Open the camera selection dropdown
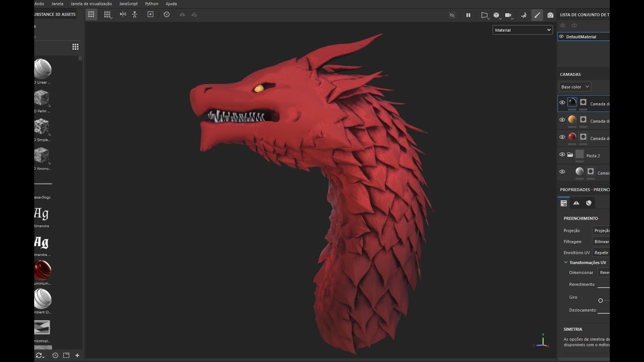Screen dimensions: 644x362 (509, 15)
